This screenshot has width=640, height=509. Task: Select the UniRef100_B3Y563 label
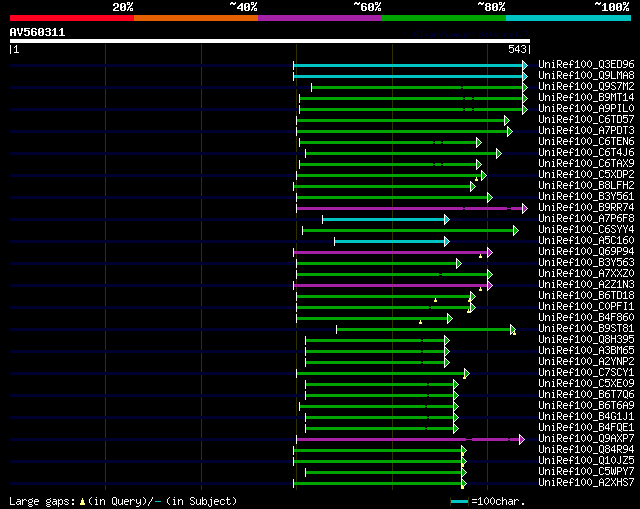pos(586,263)
